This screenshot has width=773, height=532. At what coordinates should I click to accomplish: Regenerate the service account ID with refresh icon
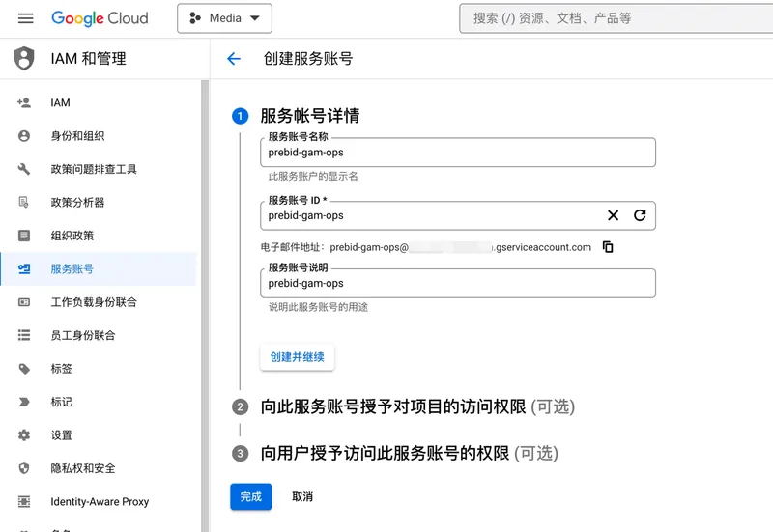(x=640, y=215)
